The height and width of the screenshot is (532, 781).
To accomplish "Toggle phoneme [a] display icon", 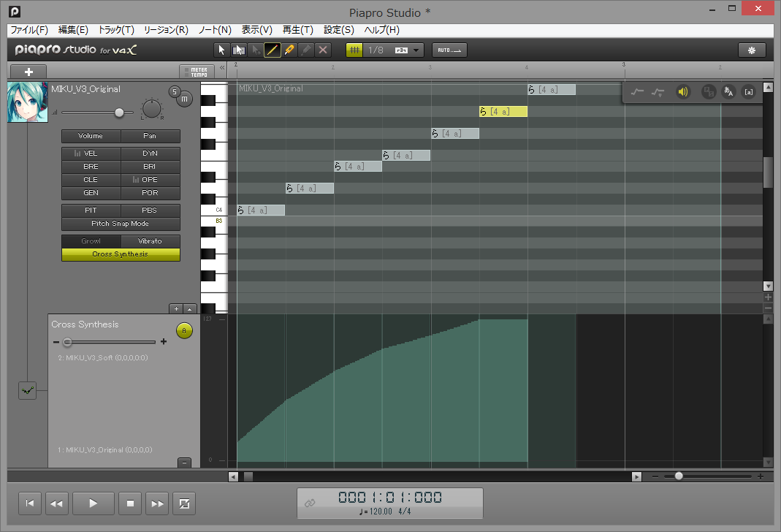I will pos(749,91).
